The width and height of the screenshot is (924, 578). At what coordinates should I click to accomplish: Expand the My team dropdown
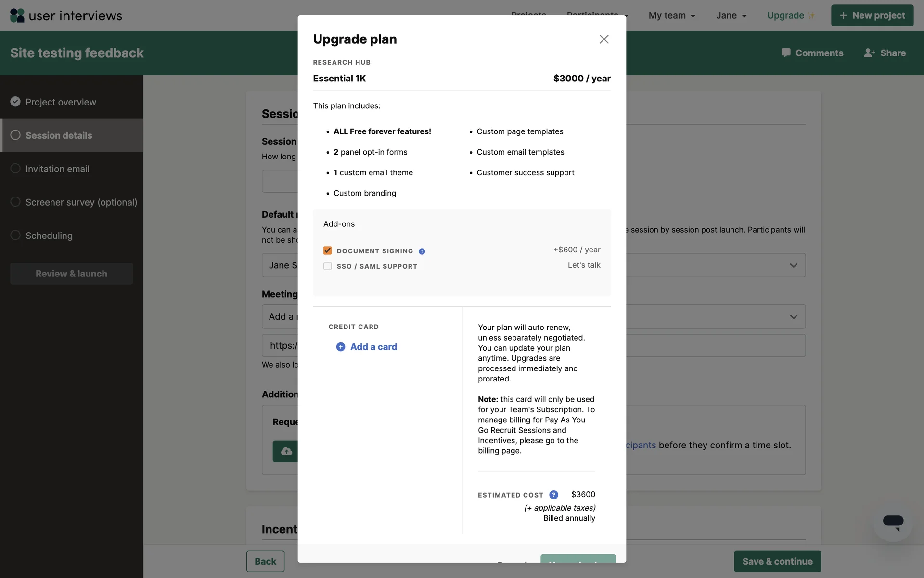672,15
